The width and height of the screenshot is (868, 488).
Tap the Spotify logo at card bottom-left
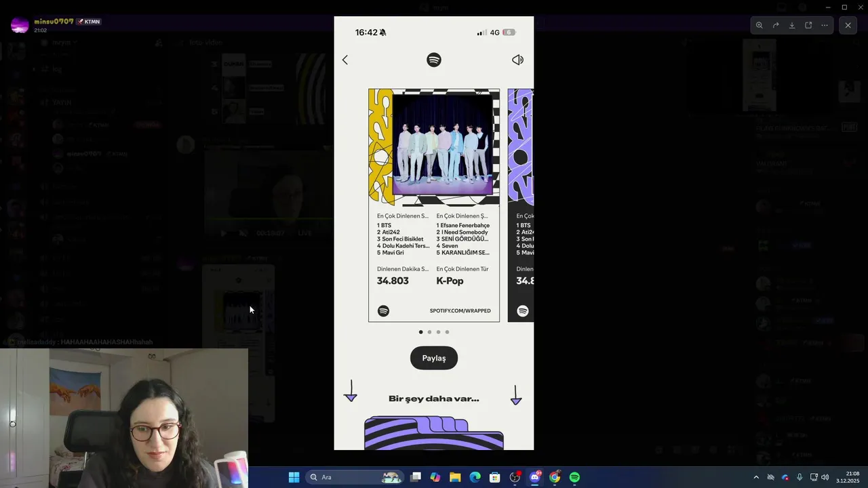pyautogui.click(x=383, y=310)
